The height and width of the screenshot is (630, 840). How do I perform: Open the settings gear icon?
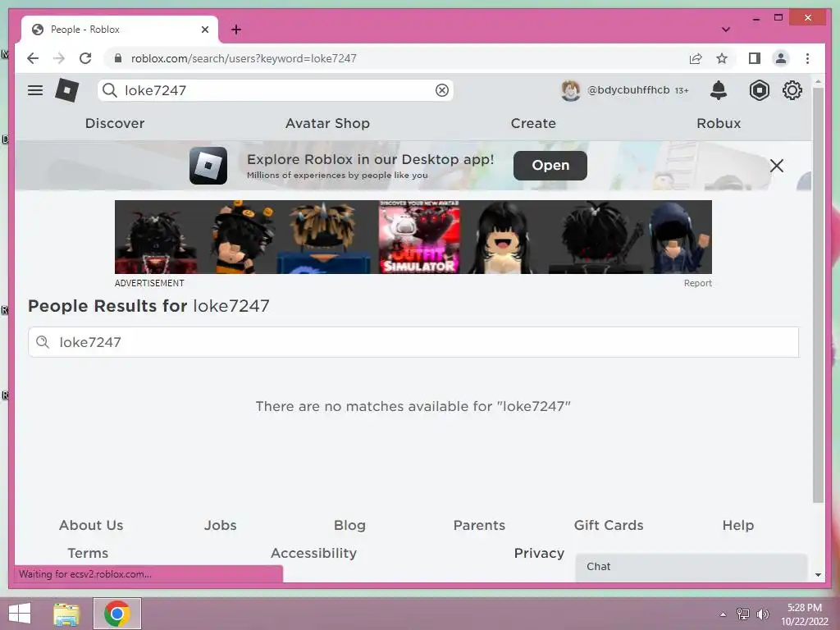pyautogui.click(x=792, y=90)
